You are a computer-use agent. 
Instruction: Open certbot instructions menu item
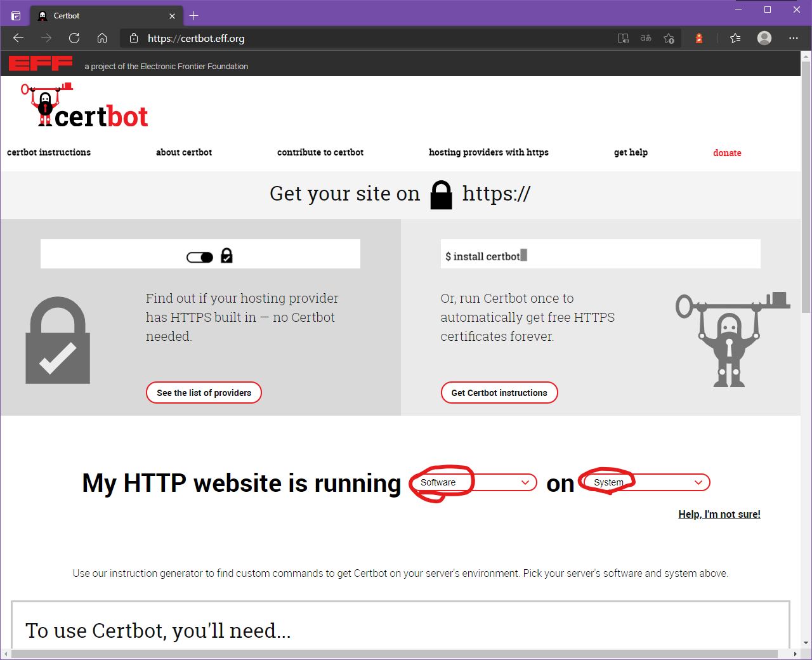click(x=49, y=152)
